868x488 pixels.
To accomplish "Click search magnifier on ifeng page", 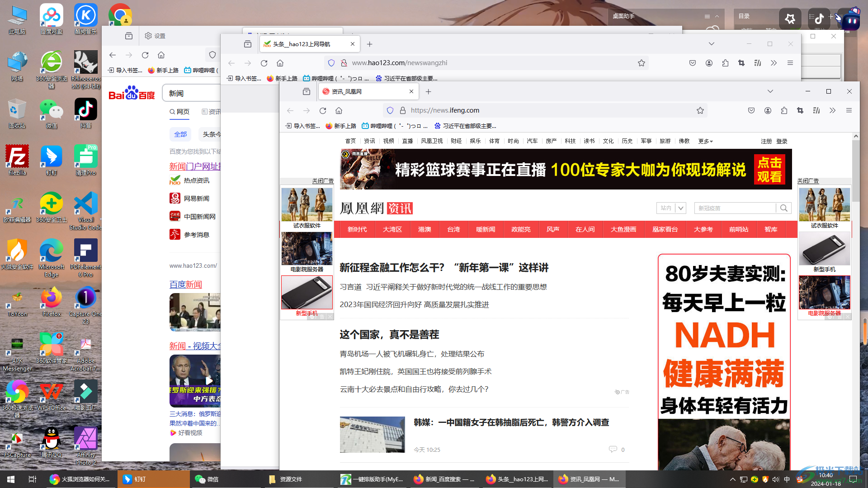I will 784,208.
